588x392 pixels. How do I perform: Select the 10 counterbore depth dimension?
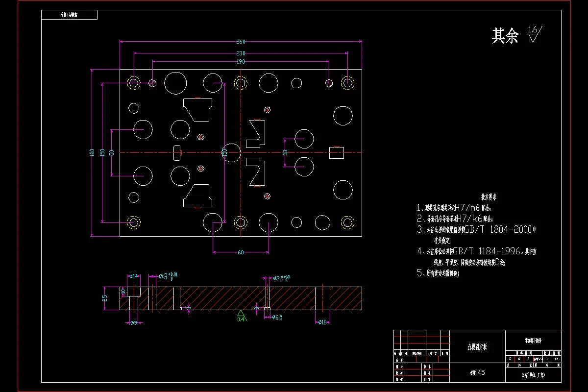[123, 292]
